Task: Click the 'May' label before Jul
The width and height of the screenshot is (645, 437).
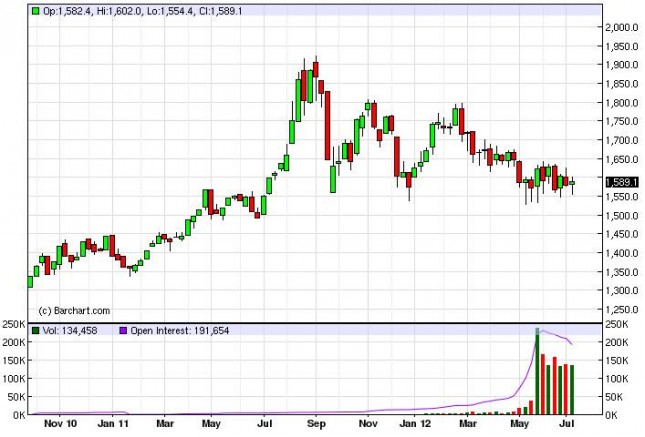Action: click(x=211, y=424)
